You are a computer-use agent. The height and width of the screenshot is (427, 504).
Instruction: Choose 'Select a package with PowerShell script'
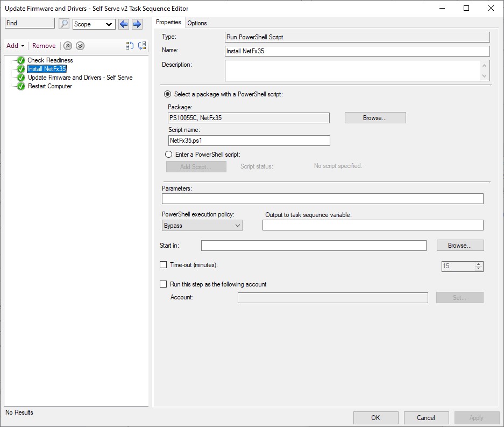168,94
